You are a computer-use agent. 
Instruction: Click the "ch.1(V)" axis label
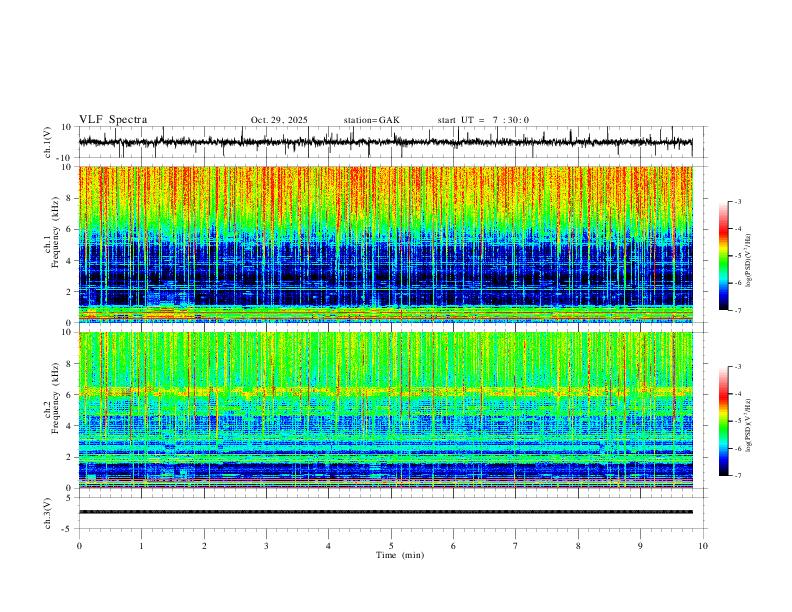click(x=48, y=142)
